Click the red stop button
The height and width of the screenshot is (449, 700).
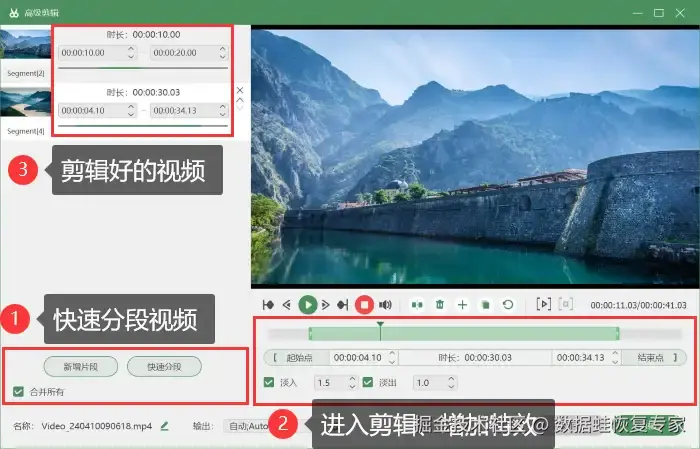click(x=364, y=305)
